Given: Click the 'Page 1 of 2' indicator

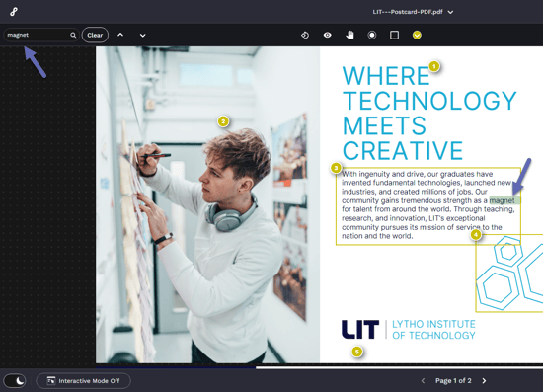Looking at the screenshot, I should (x=453, y=381).
